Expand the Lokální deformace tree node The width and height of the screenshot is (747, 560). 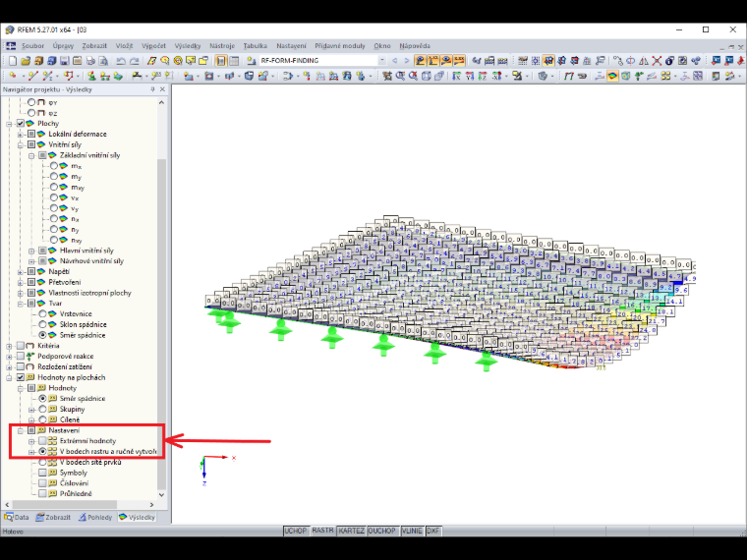click(21, 135)
